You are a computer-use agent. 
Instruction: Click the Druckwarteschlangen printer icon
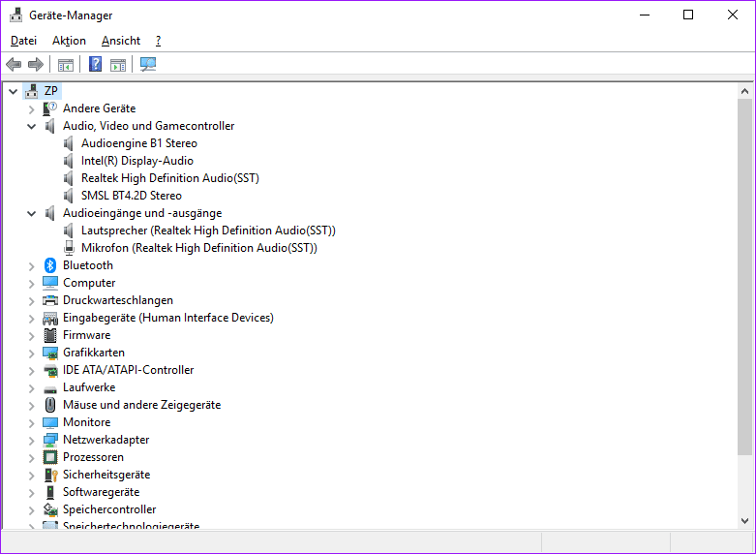click(50, 300)
